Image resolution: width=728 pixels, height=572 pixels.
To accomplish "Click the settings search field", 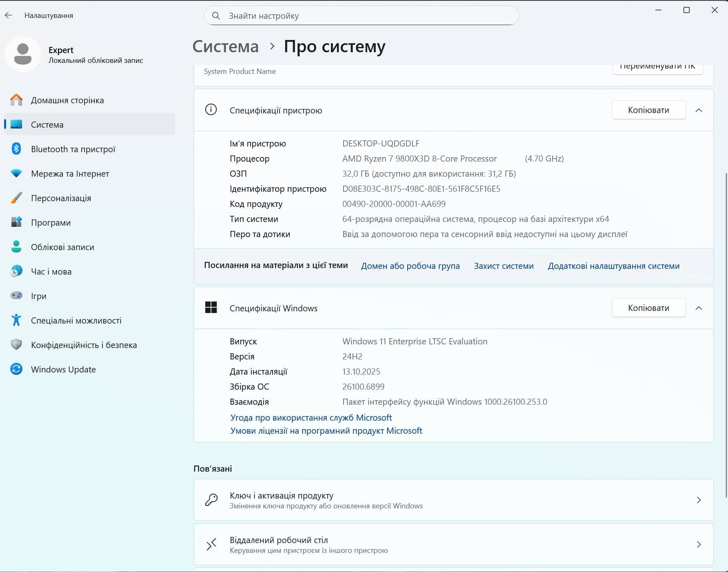I will pyautogui.click(x=361, y=16).
